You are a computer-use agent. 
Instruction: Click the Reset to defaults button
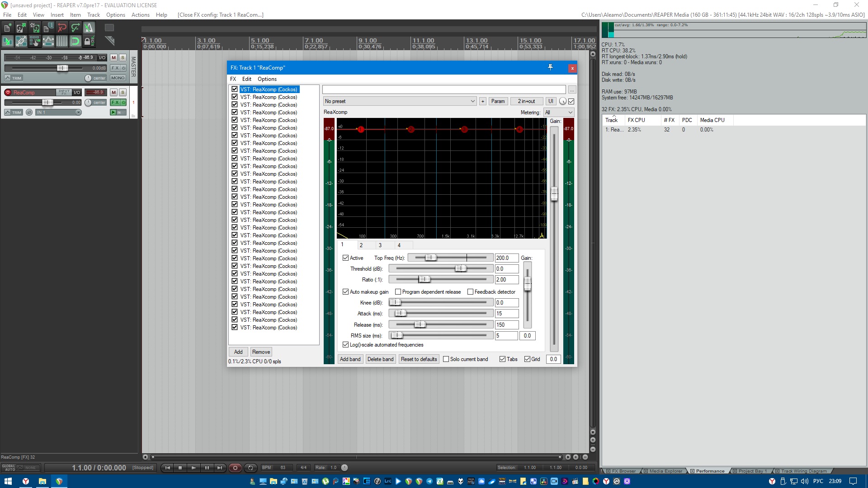(419, 359)
